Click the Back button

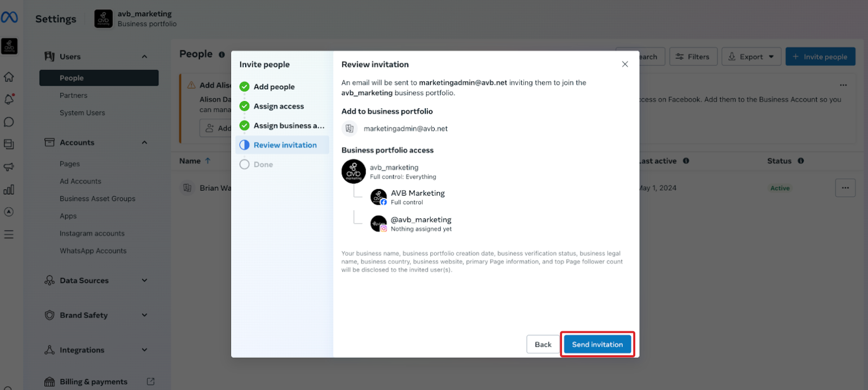coord(542,344)
